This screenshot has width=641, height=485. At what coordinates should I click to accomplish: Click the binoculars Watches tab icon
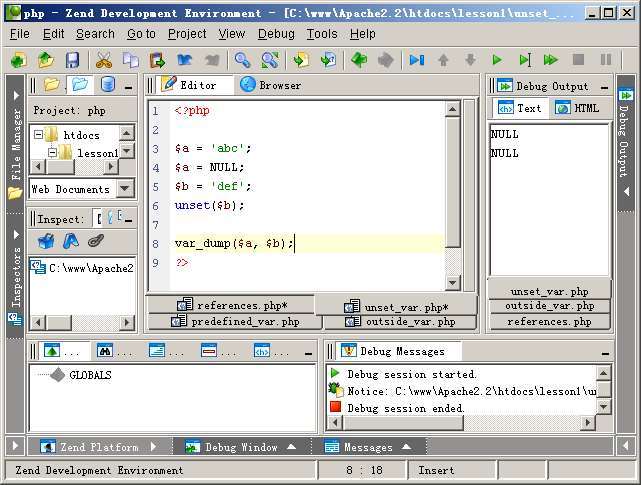click(x=105, y=351)
